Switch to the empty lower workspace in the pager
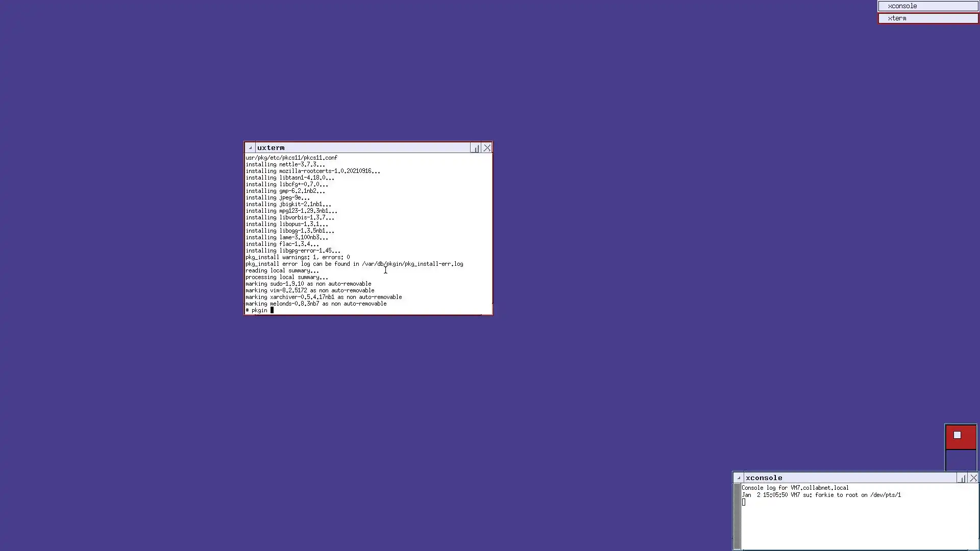This screenshot has height=551, width=980. (x=961, y=460)
